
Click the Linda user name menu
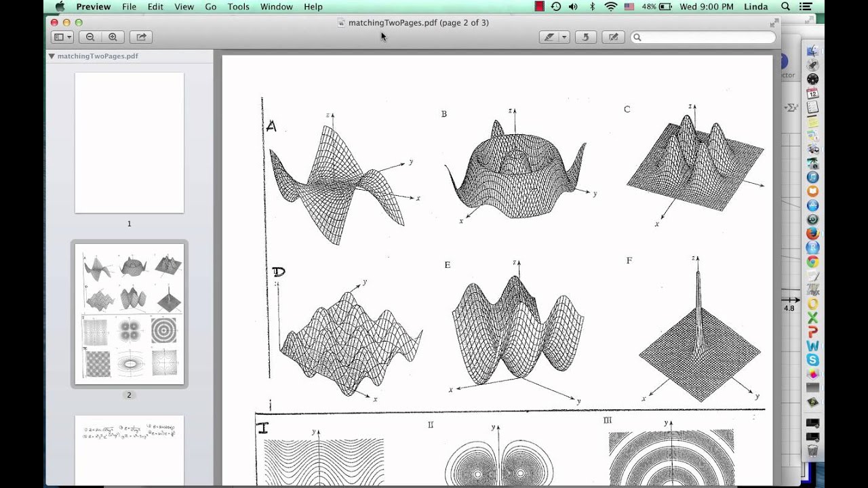coord(755,7)
